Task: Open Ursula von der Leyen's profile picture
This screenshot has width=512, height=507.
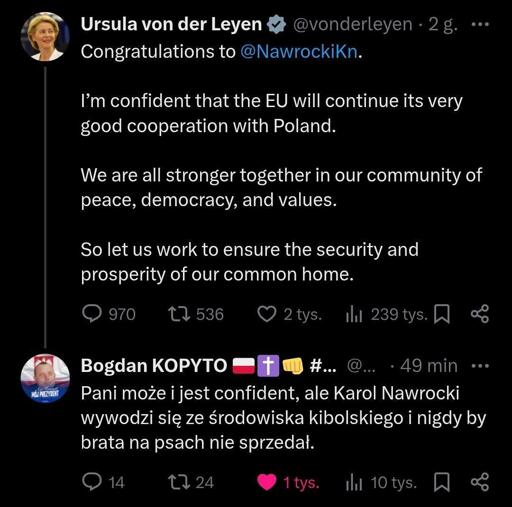Action: [x=45, y=37]
